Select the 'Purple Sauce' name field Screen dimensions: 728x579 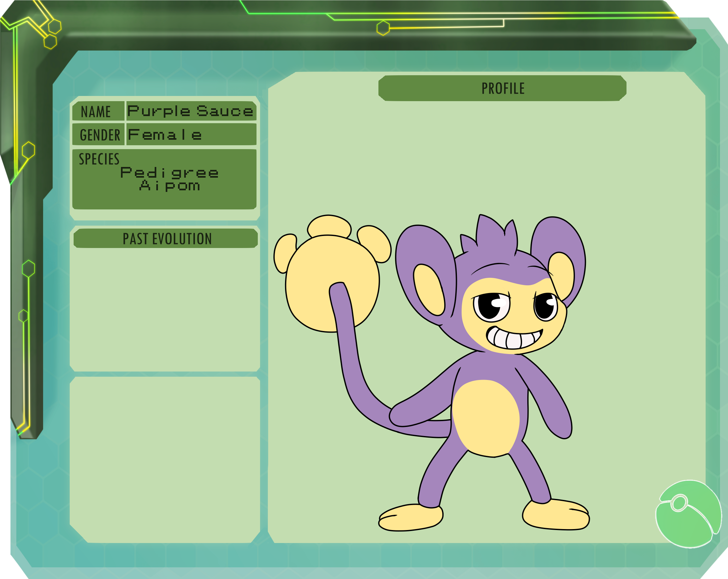point(191,111)
